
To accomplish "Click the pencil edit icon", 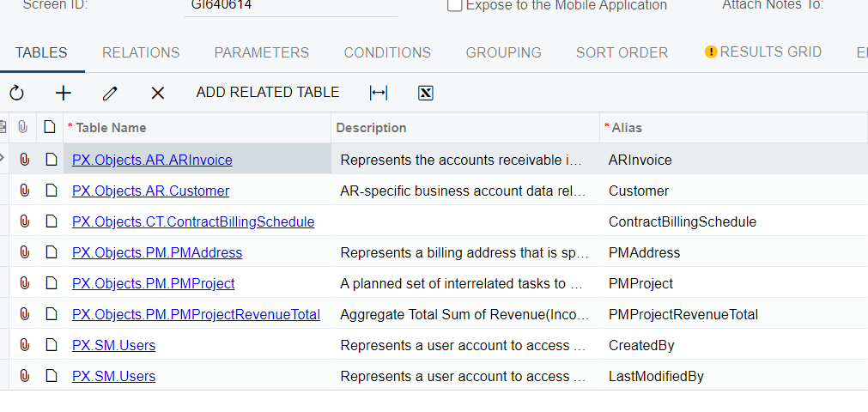I will click(110, 93).
